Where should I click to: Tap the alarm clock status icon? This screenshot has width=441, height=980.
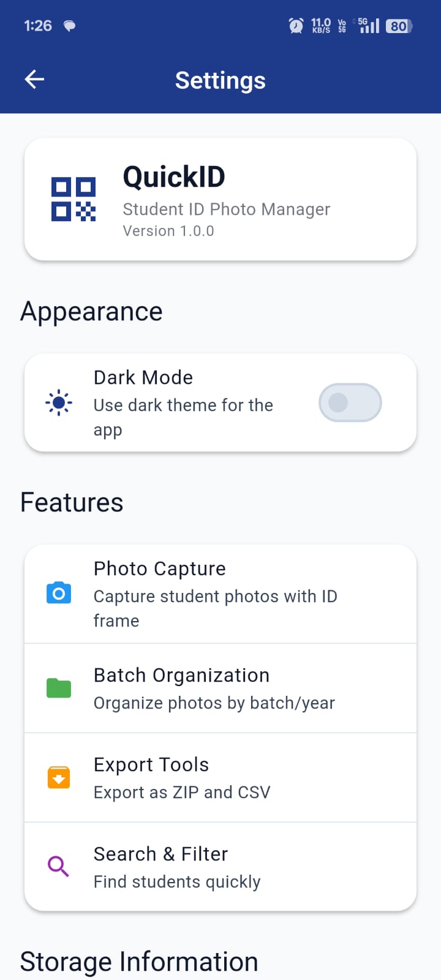click(296, 26)
